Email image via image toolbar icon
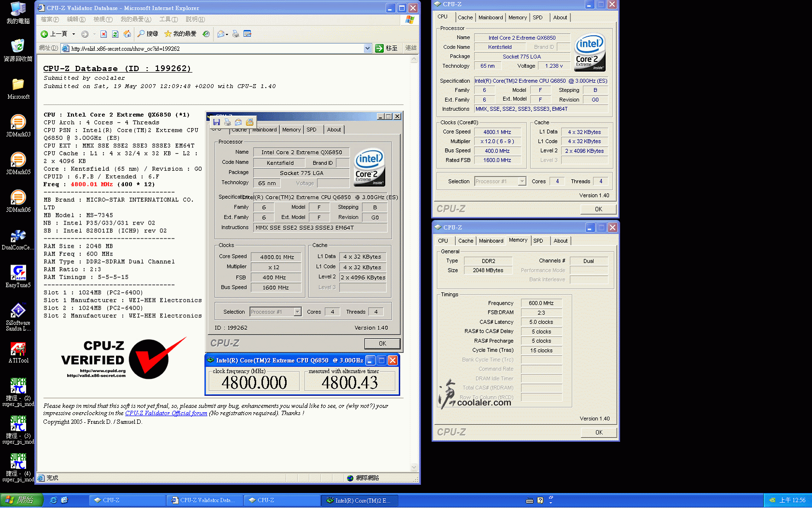This screenshot has height=508, width=812. coord(238,122)
